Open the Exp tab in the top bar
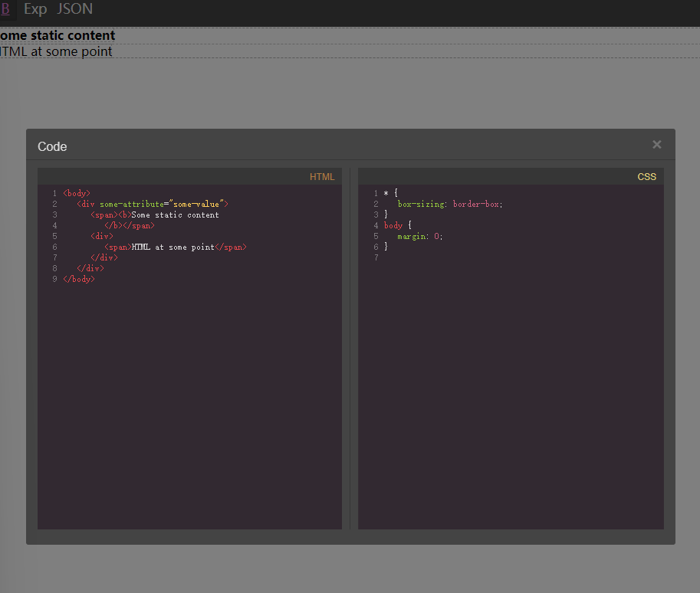The width and height of the screenshot is (700, 593). coord(35,8)
